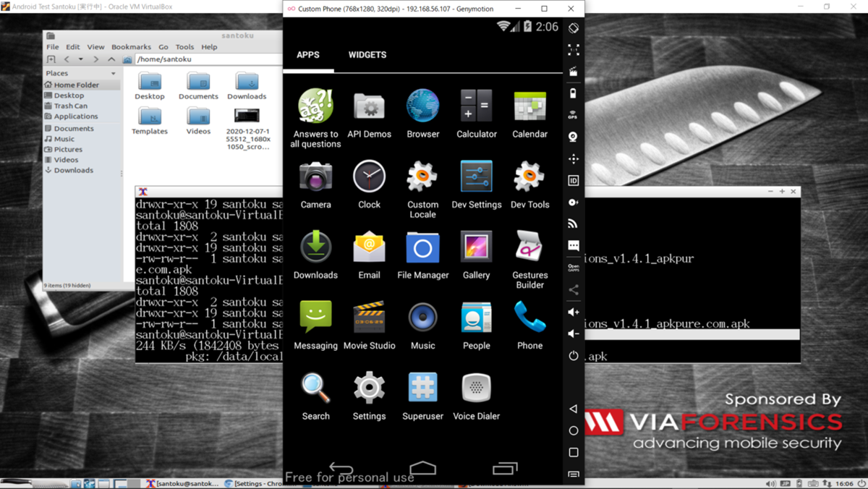This screenshot has height=489, width=868.
Task: Select Home Folder in Places sidebar
Action: [x=82, y=85]
